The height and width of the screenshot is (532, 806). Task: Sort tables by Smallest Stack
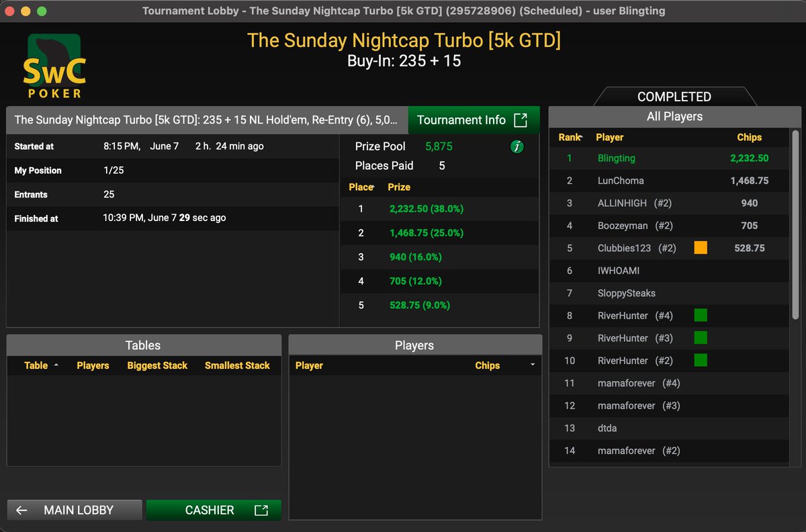coord(237,365)
